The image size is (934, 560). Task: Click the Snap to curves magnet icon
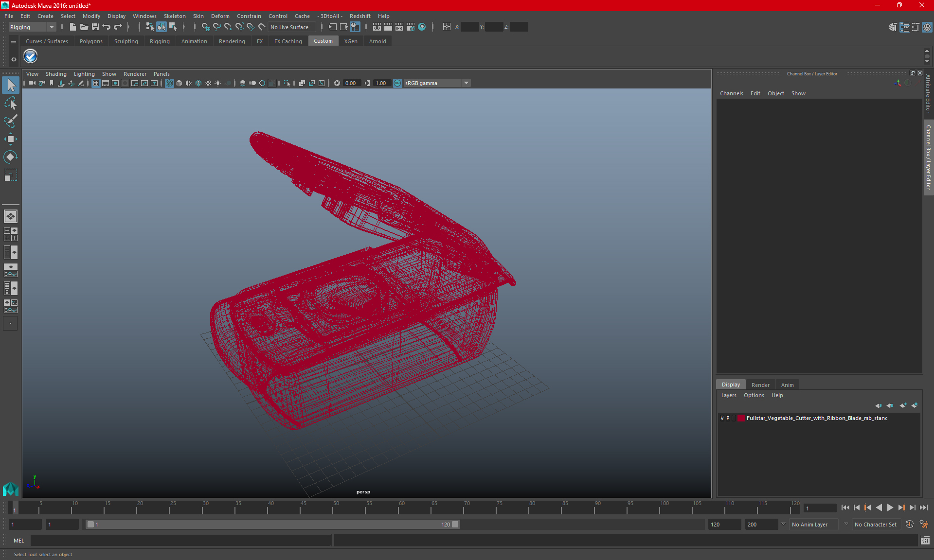217,27
